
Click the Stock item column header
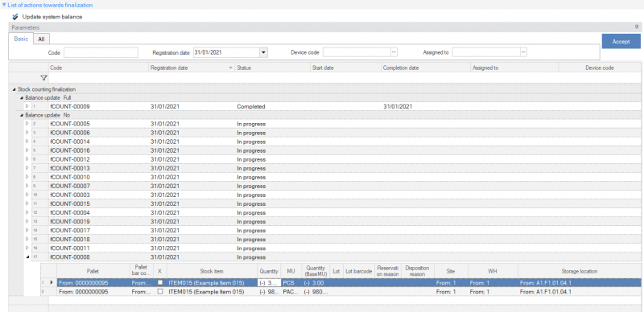[212, 271]
